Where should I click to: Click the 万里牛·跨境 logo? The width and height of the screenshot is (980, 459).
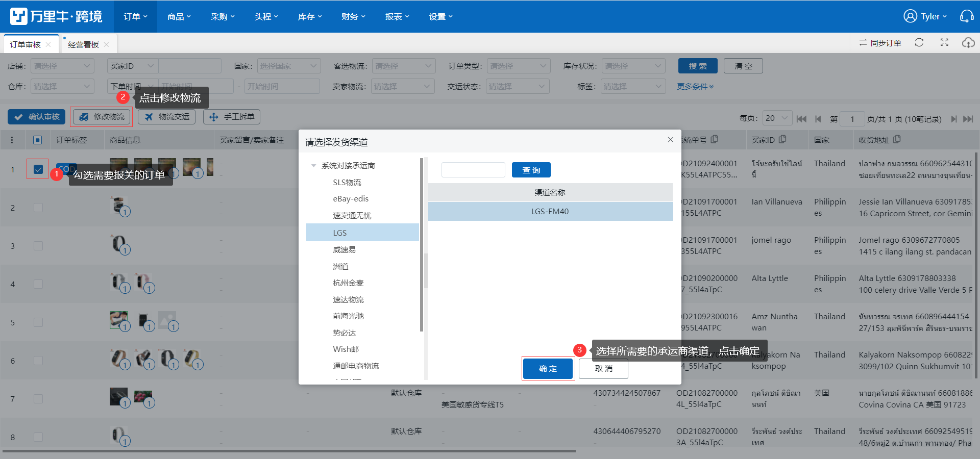pos(56,16)
